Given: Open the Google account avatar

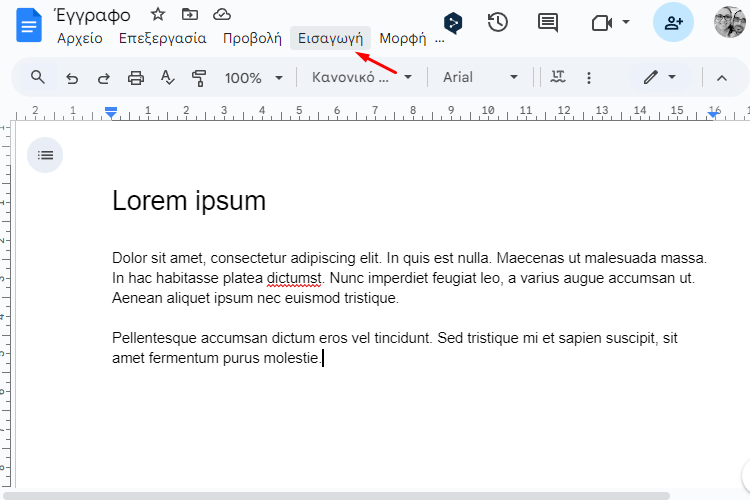Looking at the screenshot, I should coord(730,22).
